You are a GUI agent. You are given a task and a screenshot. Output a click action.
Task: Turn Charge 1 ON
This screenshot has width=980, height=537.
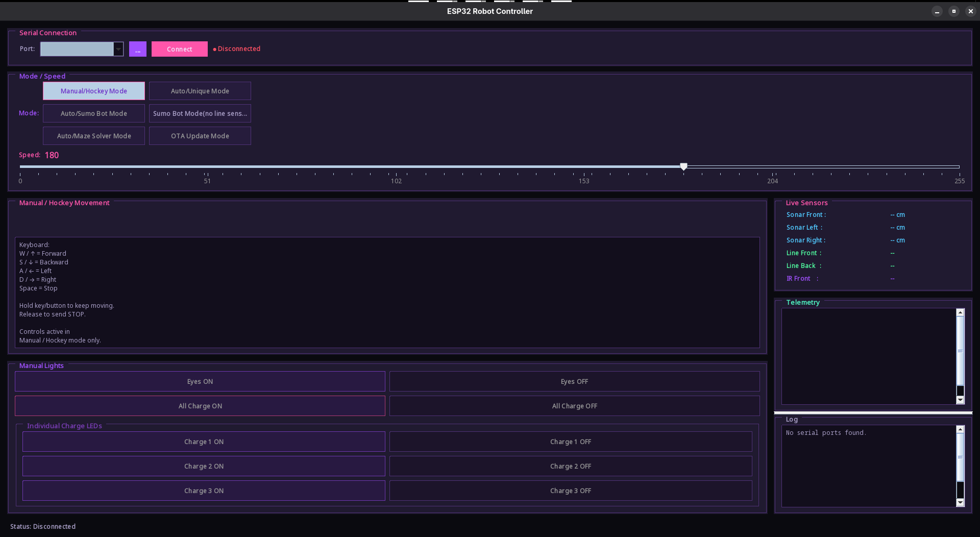point(204,442)
